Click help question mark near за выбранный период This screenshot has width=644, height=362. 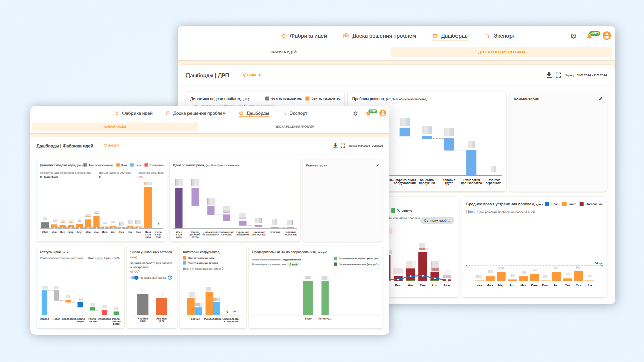click(x=170, y=278)
